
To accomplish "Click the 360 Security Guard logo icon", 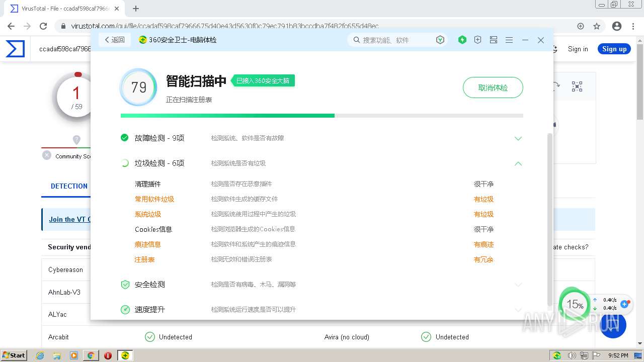I will click(143, 40).
